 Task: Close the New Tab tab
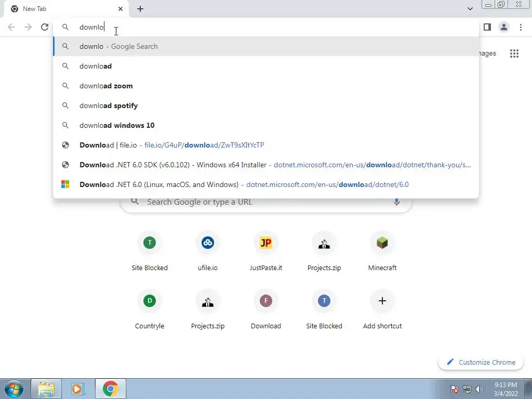(121, 9)
